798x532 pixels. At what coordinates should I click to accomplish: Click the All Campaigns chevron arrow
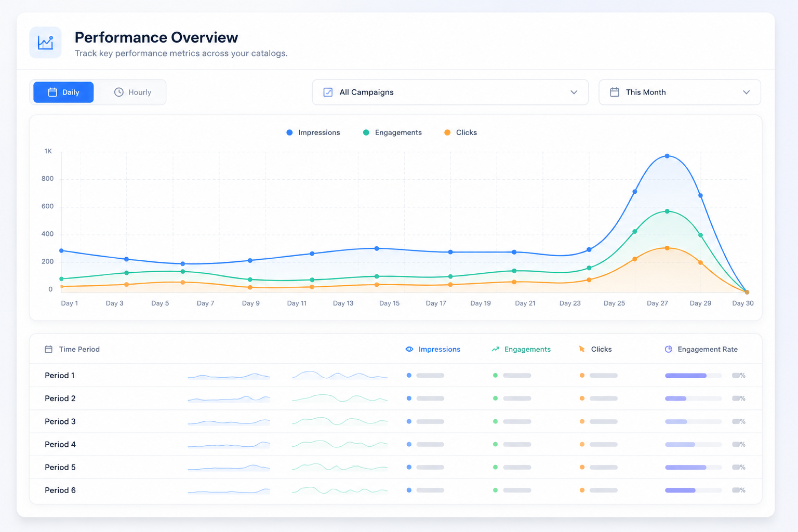click(x=574, y=92)
